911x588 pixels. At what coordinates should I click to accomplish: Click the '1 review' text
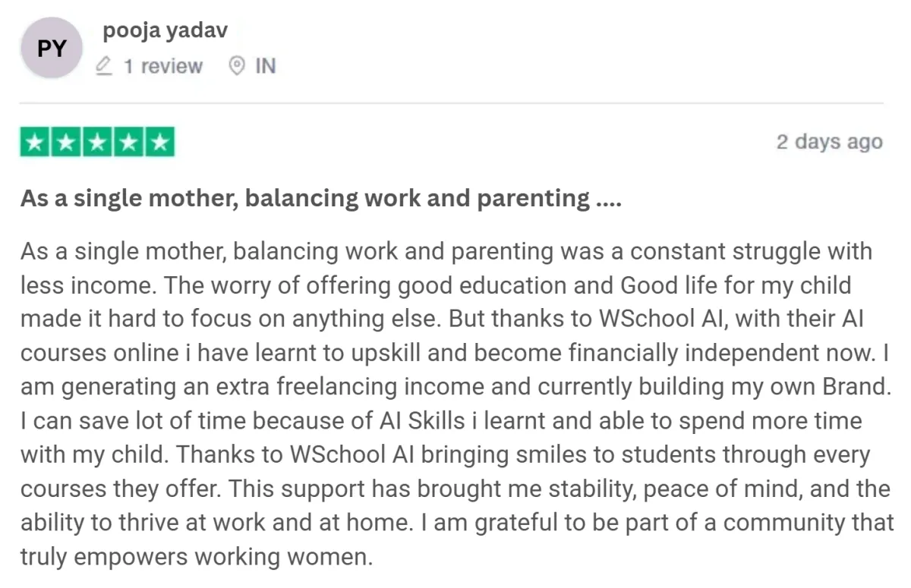point(163,67)
